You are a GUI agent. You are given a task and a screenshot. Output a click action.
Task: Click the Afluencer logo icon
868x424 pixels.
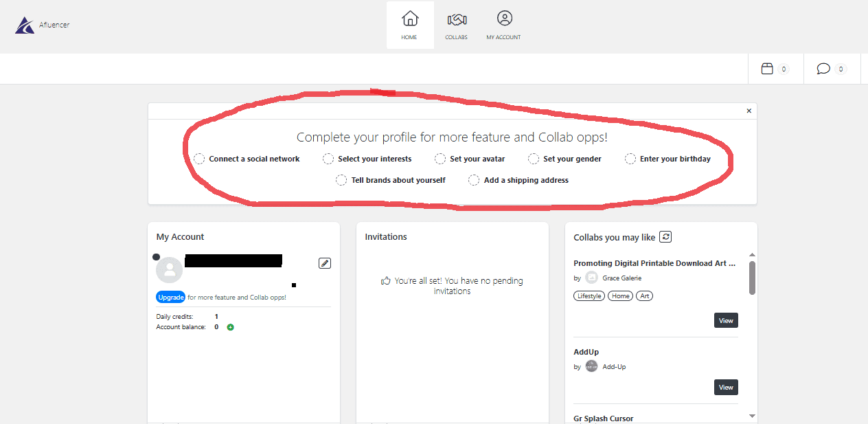tap(25, 25)
